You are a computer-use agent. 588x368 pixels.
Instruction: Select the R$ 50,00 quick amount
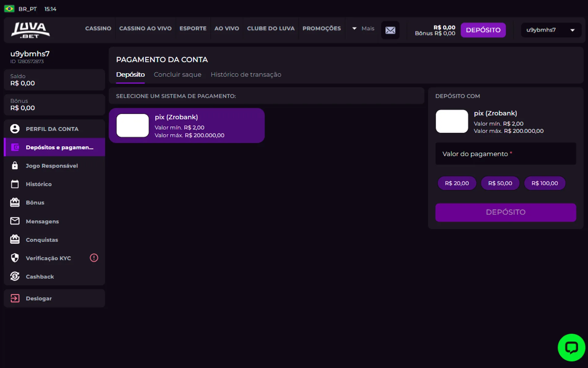pyautogui.click(x=500, y=183)
